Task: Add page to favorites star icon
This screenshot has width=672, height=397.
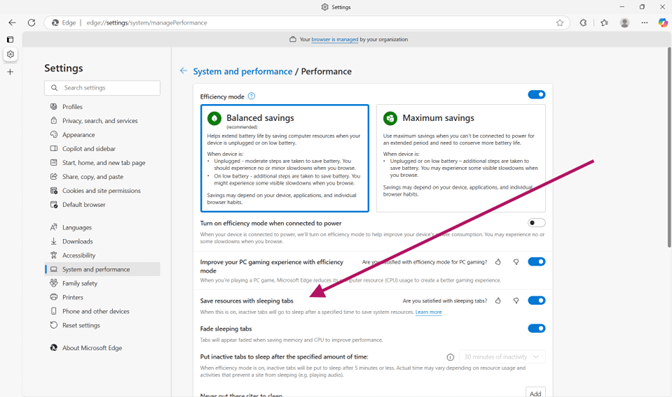Action: click(x=560, y=23)
